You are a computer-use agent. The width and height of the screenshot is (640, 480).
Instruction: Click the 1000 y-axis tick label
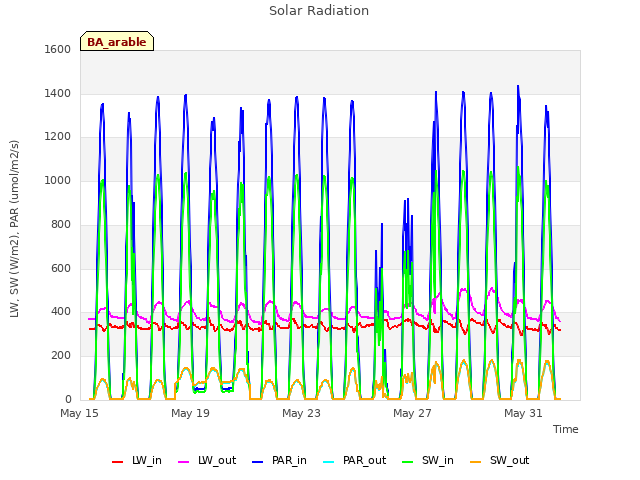[58, 180]
